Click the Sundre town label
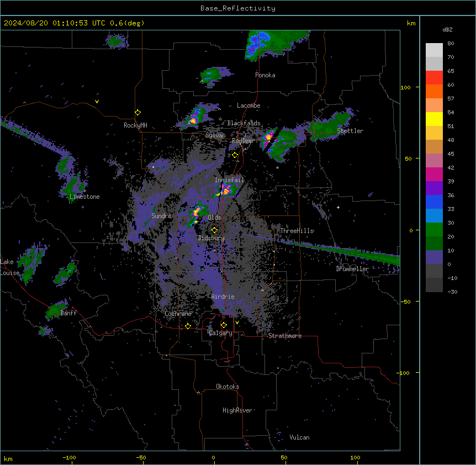The height and width of the screenshot is (465, 476). [161, 216]
